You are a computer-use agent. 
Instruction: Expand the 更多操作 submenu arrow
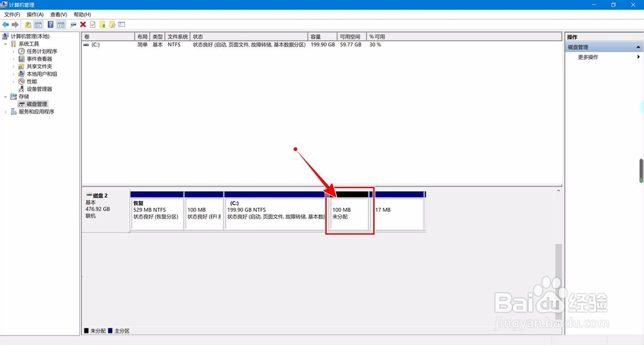[x=638, y=57]
